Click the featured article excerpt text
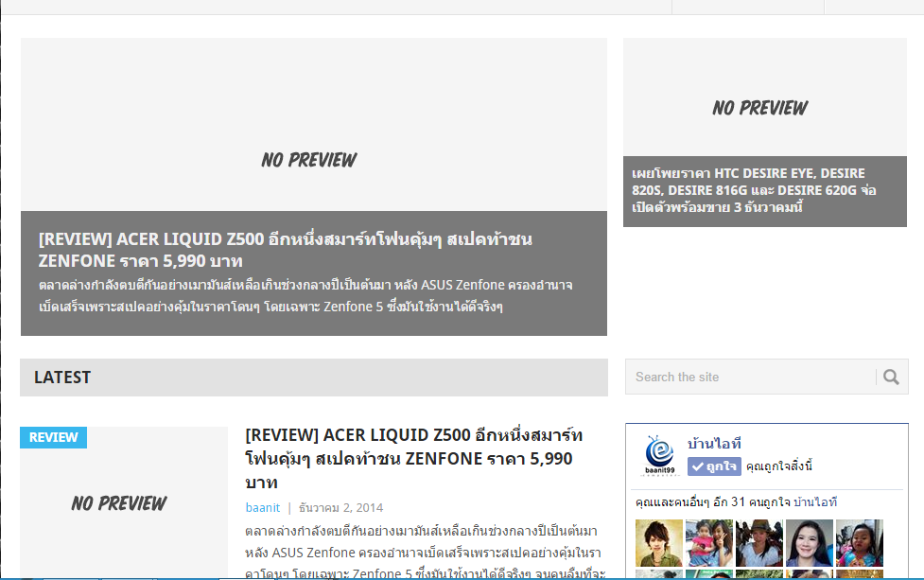This screenshot has height=580, width=924. click(x=305, y=296)
